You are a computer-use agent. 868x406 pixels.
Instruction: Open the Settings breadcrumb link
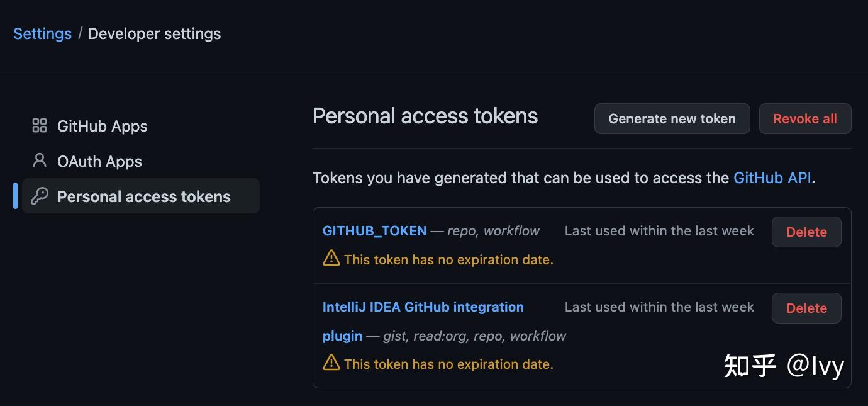coord(42,33)
